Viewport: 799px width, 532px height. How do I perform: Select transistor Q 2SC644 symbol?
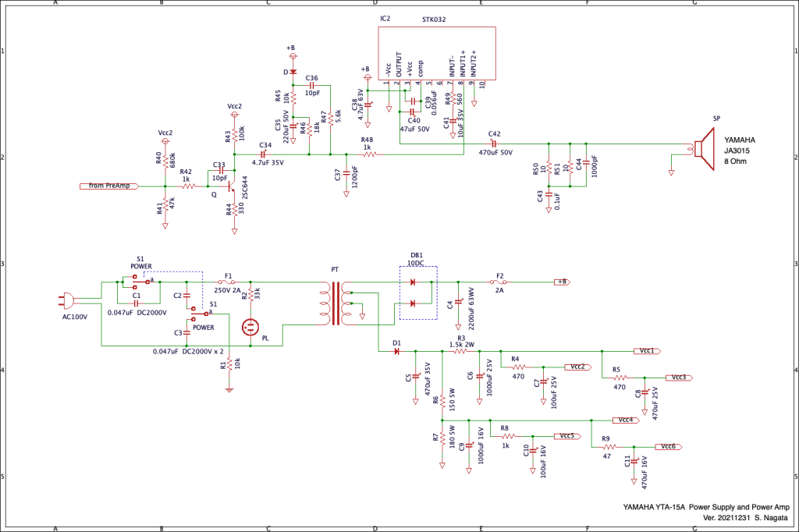229,186
